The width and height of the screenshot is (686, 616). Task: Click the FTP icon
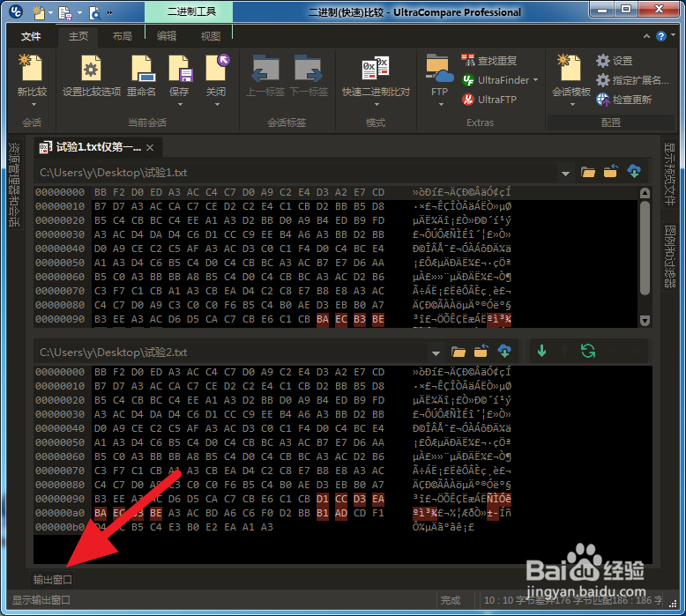[x=439, y=69]
